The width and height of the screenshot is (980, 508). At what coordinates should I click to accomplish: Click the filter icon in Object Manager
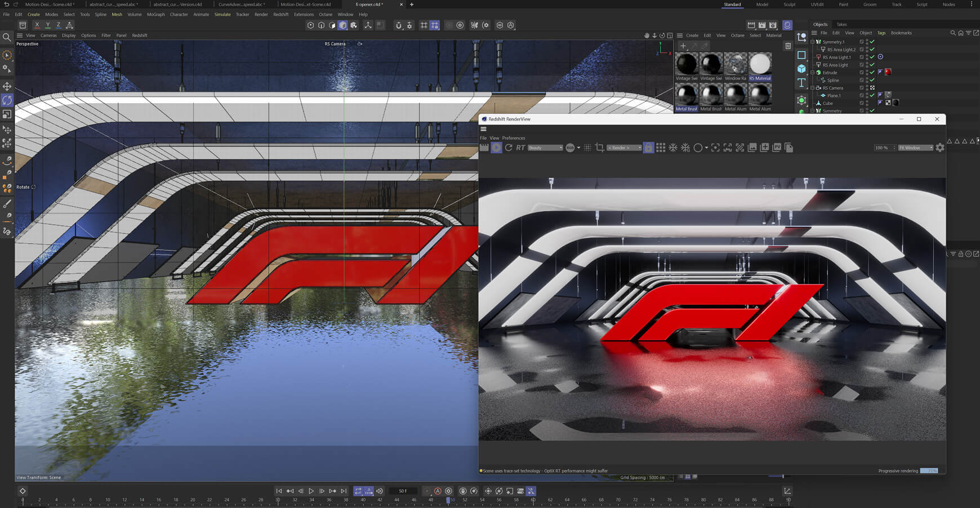968,33
